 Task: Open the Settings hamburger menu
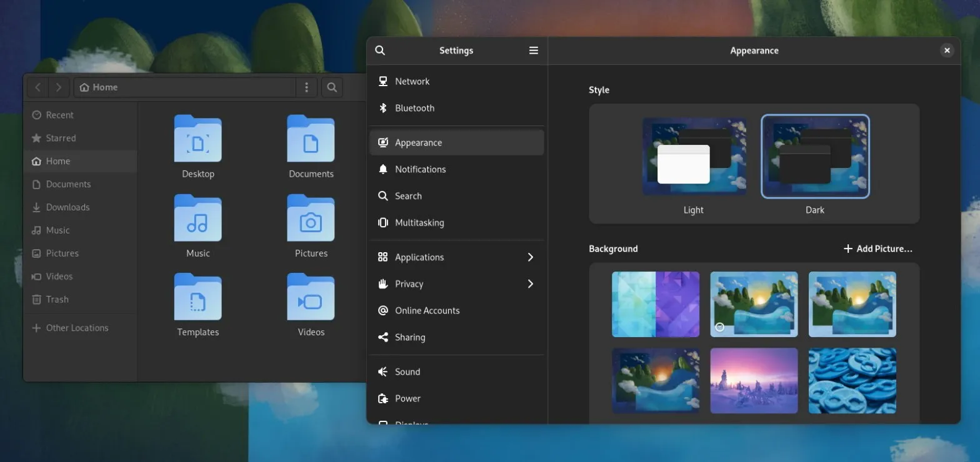pos(533,51)
